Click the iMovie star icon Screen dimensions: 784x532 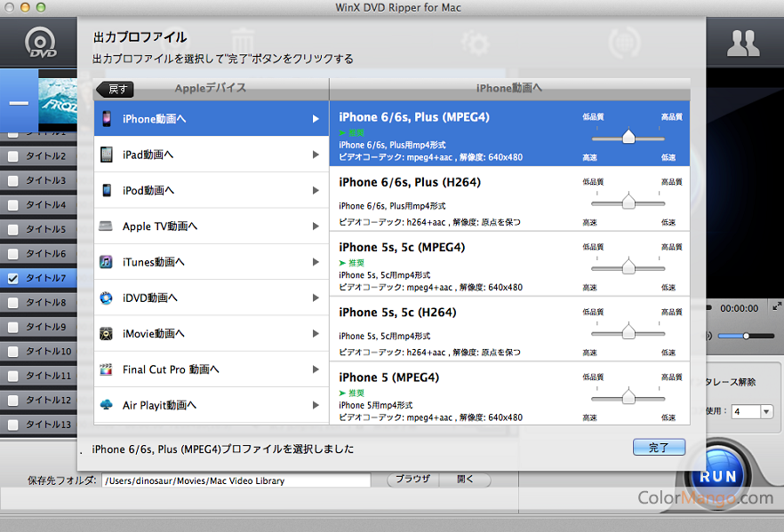click(107, 334)
